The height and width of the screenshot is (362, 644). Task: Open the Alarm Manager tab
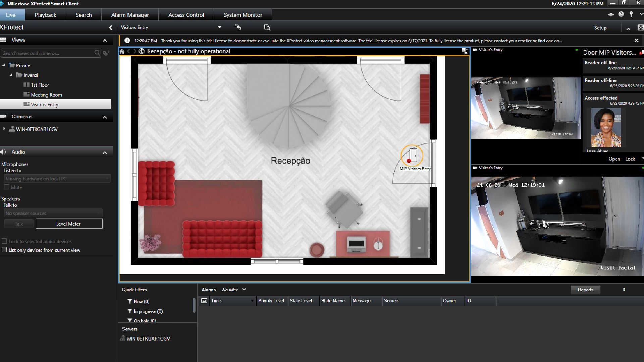pos(130,15)
